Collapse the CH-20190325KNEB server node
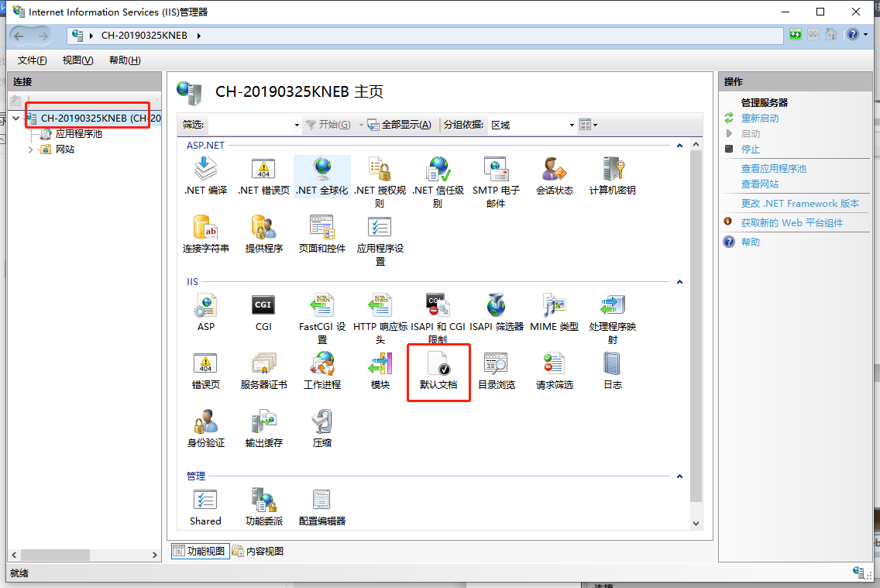This screenshot has width=880, height=588. coord(16,119)
